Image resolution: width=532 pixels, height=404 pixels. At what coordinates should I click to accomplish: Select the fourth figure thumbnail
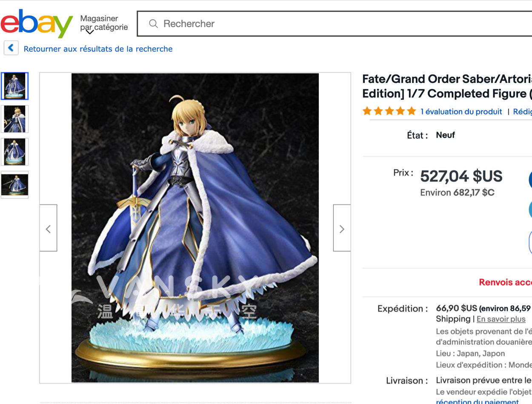point(15,185)
